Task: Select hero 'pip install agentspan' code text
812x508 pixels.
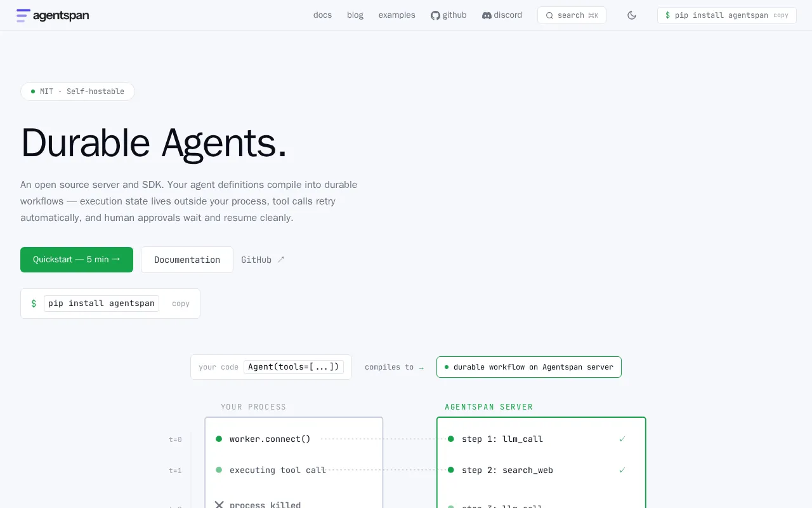Action: pos(101,304)
